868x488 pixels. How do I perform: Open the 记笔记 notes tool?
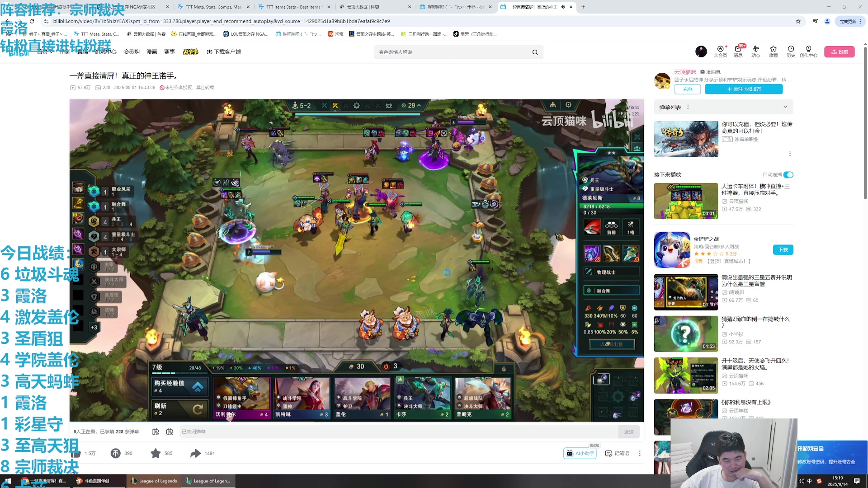point(617,453)
